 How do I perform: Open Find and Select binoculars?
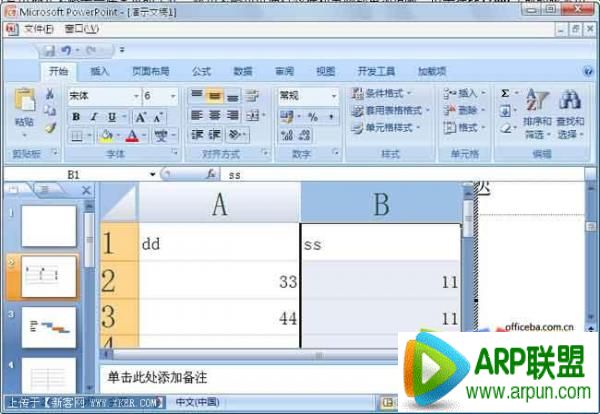[570, 113]
